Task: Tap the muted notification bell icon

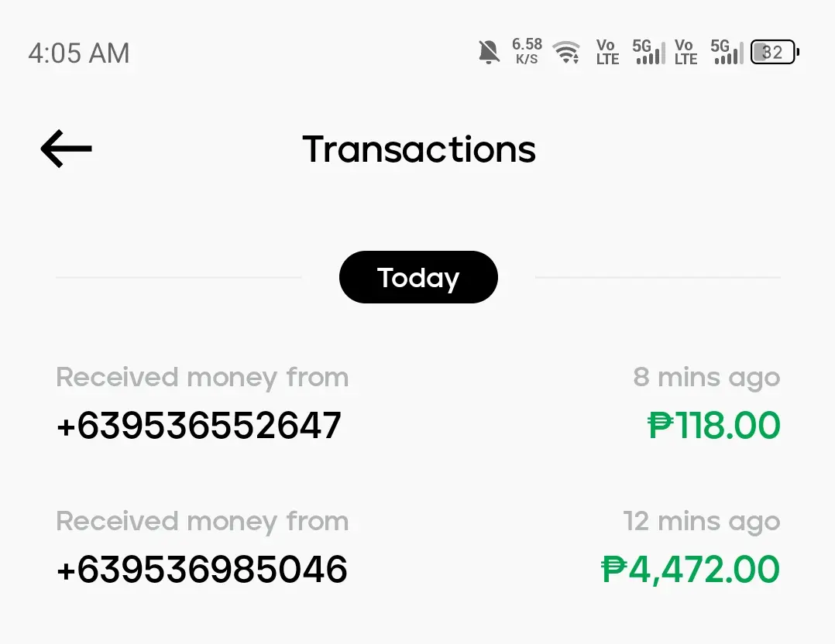Action: click(x=489, y=52)
